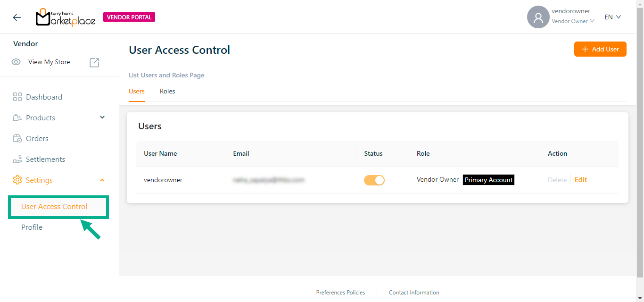Toggle vendorowner status switch
The width and height of the screenshot is (644, 302).
pyautogui.click(x=374, y=180)
